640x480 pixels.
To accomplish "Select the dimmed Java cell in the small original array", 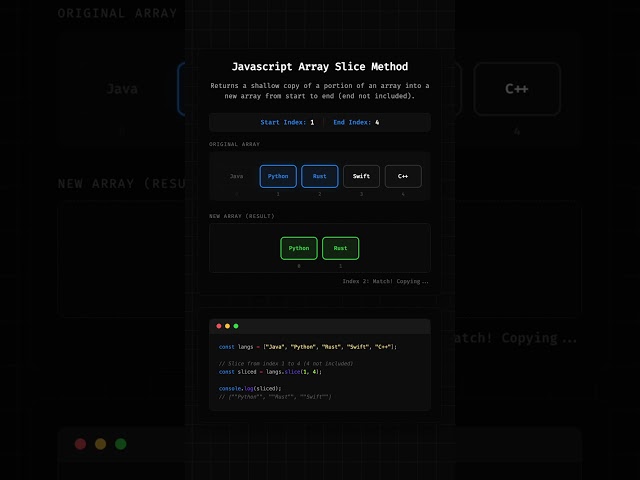I will pos(236,176).
